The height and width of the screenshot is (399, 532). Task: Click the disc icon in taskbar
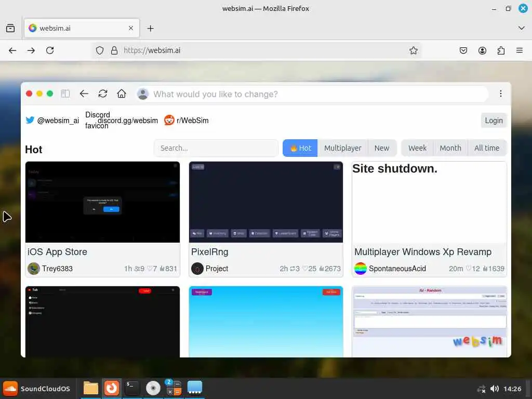pos(153,388)
